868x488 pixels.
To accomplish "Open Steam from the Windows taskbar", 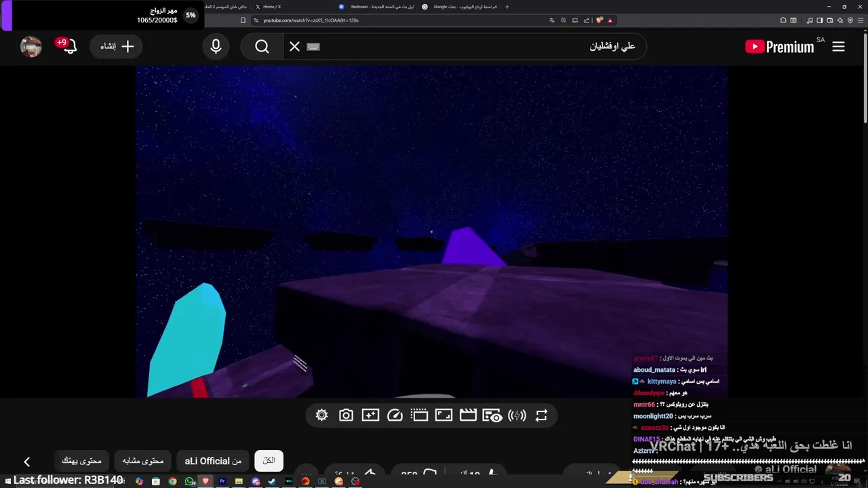I will point(272,481).
